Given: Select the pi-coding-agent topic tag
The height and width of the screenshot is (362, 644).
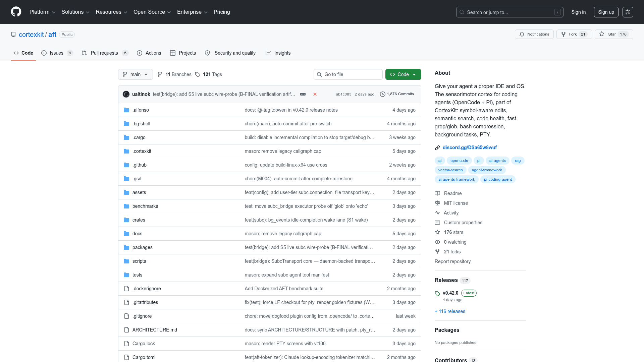Looking at the screenshot, I should 498,179.
